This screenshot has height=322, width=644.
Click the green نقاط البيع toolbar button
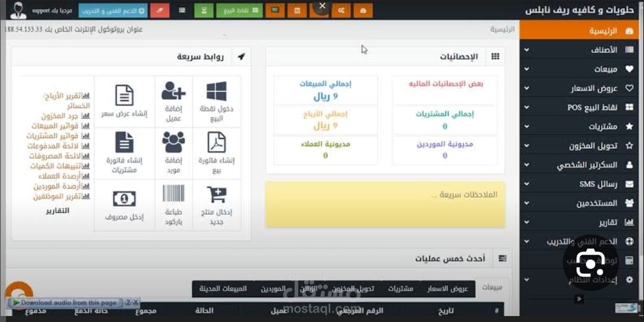click(x=240, y=11)
